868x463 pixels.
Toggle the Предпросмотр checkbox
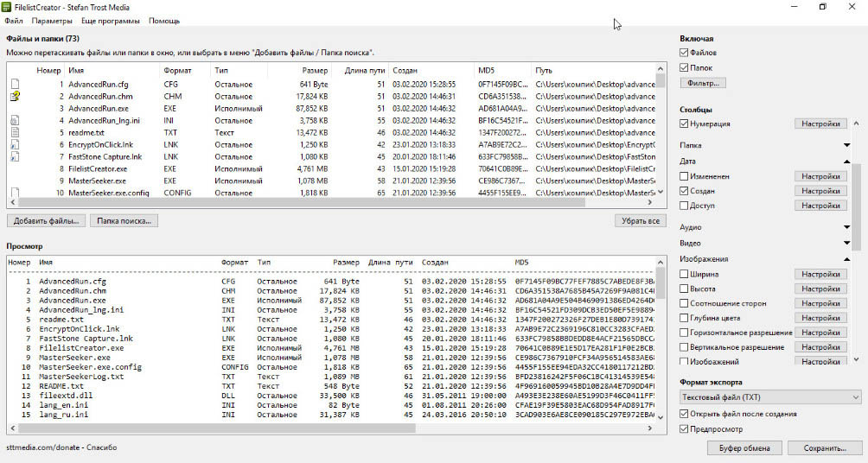[x=684, y=428]
